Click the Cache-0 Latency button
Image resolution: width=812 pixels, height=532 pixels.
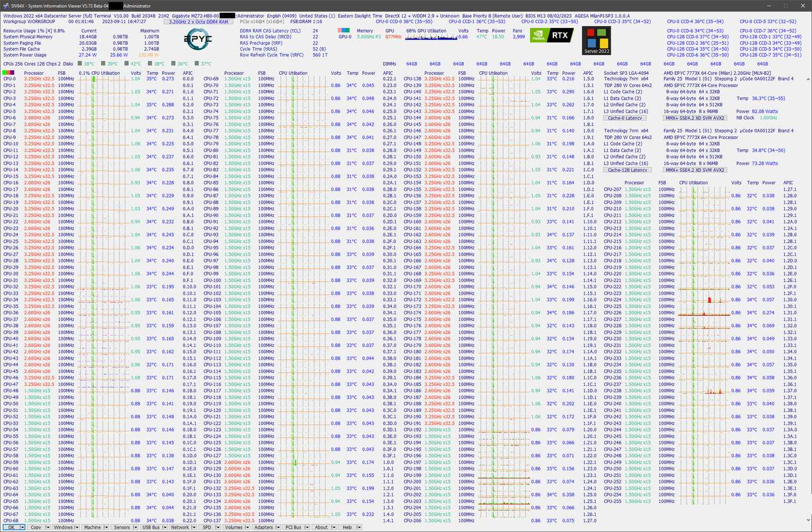625,118
